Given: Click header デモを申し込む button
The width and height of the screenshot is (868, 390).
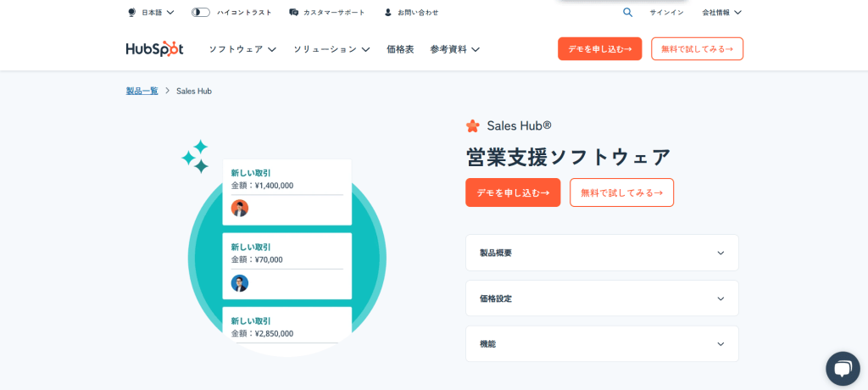Looking at the screenshot, I should 599,49.
